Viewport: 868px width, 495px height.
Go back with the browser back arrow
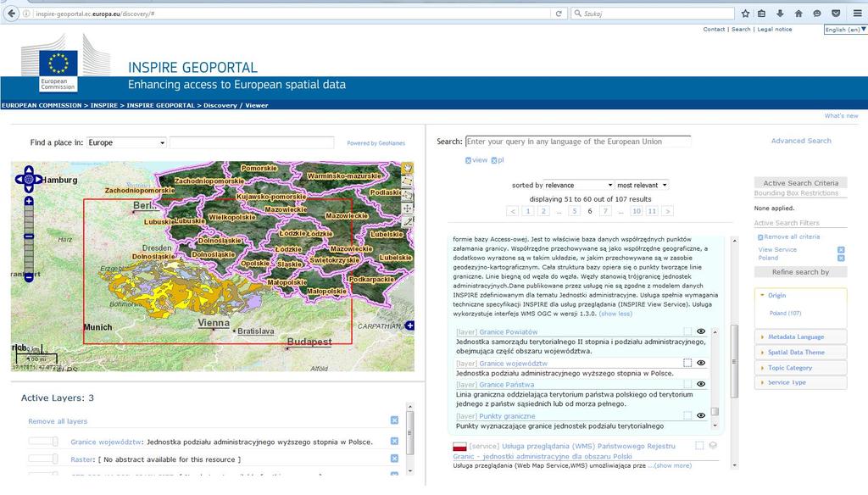tap(12, 14)
